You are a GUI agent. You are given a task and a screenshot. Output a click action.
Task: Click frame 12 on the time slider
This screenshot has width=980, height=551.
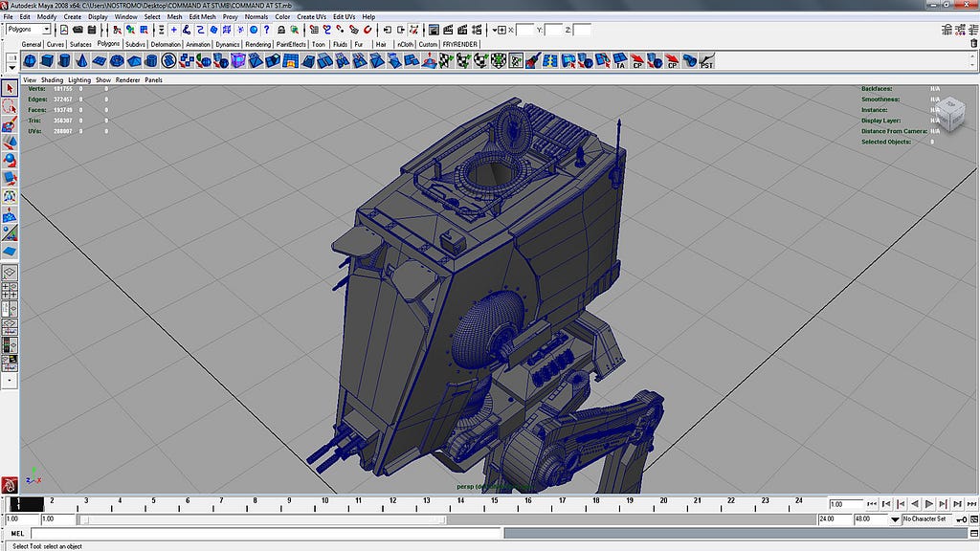[392, 503]
